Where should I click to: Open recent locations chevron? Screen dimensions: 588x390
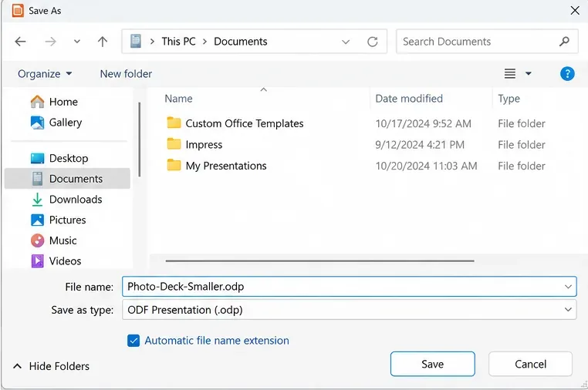(77, 41)
